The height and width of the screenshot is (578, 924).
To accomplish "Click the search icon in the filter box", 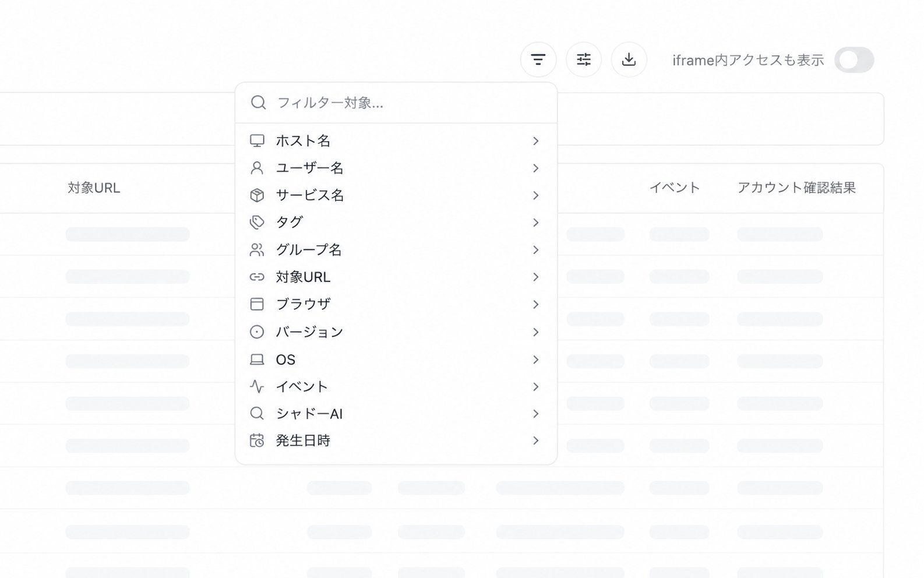I will coord(259,103).
